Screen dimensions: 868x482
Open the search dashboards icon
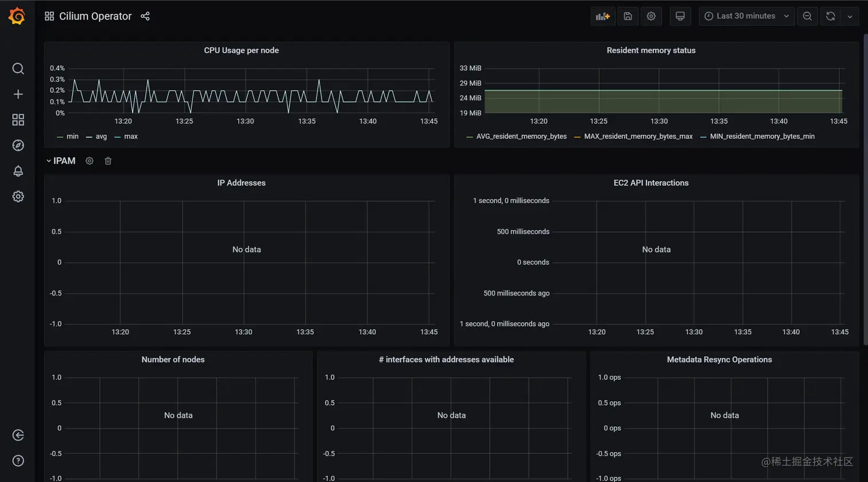pyautogui.click(x=18, y=69)
